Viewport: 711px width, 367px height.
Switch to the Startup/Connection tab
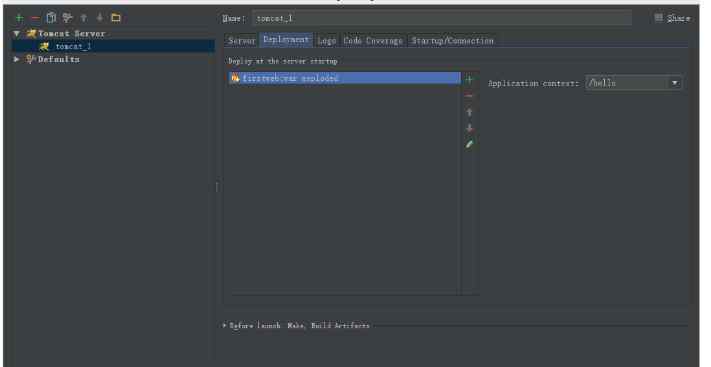[x=452, y=40]
